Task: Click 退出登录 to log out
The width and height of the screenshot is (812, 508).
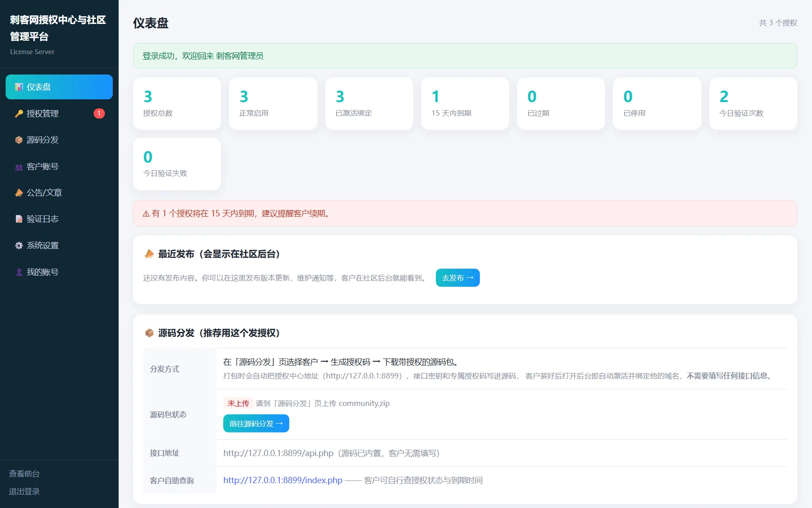Action: pos(24,491)
